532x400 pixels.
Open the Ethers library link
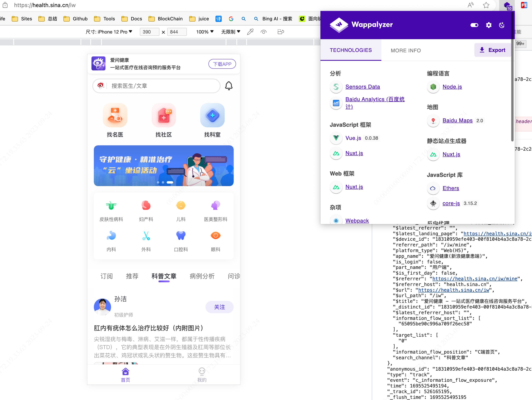451,188
